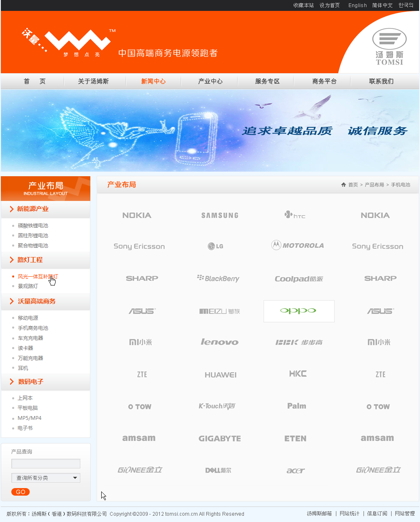420x522 pixels.
Task: Expand the 数码电子 sidebar section
Action: point(31,382)
